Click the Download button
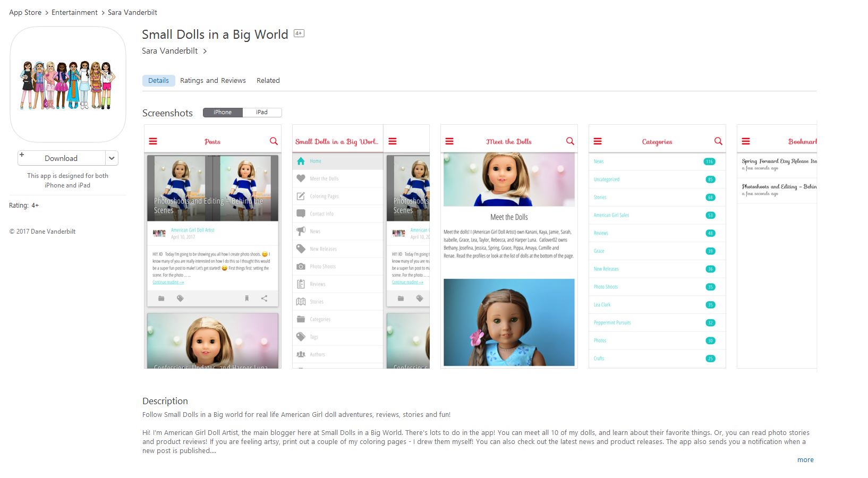This screenshot has width=868, height=478. pos(61,158)
